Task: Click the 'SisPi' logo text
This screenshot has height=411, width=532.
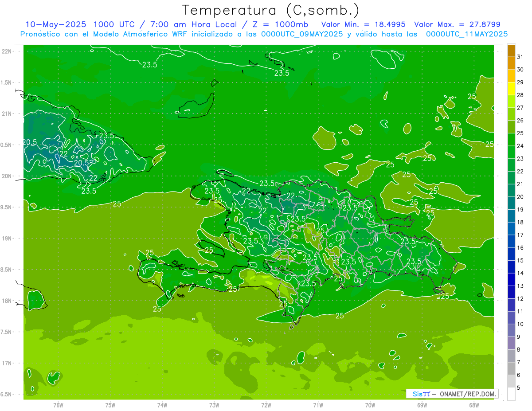Action: coord(421,394)
